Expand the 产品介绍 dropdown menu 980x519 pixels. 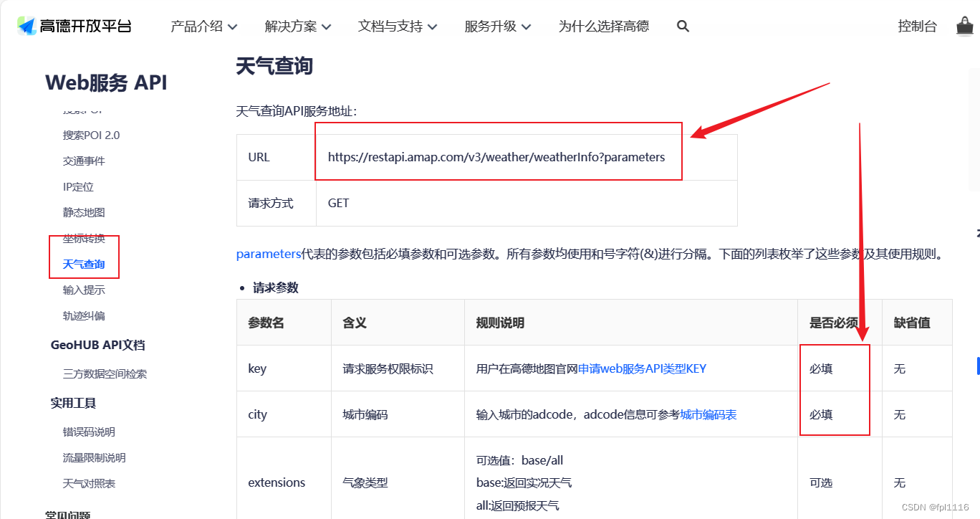[x=204, y=27]
